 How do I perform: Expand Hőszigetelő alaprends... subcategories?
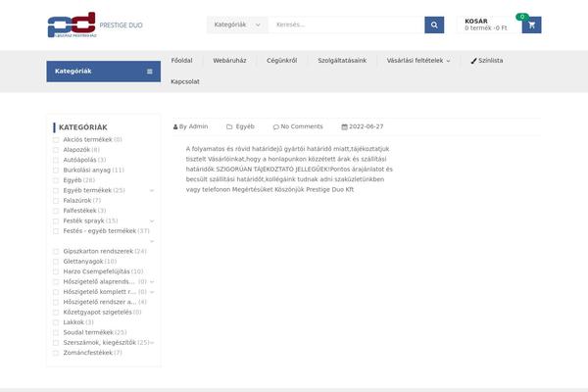pos(152,281)
